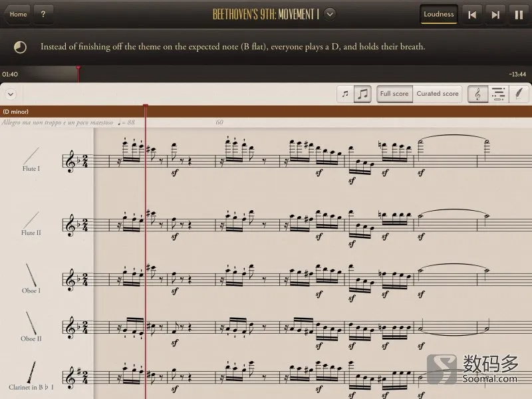Click the remaining time -13:44
The width and height of the screenshot is (532, 399).
click(517, 74)
